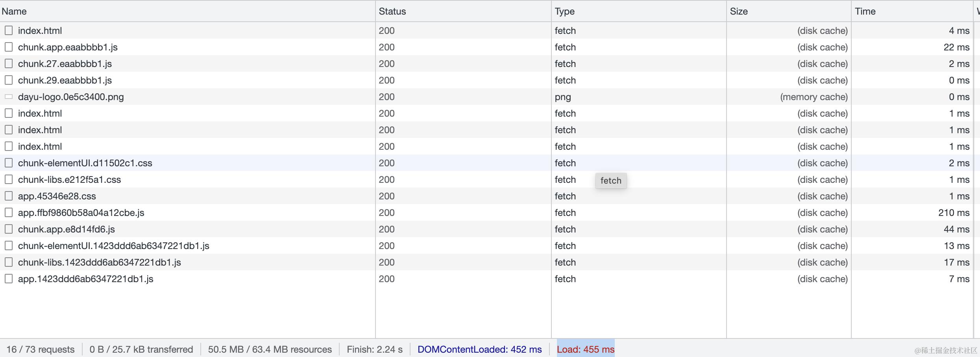Click the file icon beside chunk-elementUI.d11502c1.css
This screenshot has height=357, width=980.
9,163
